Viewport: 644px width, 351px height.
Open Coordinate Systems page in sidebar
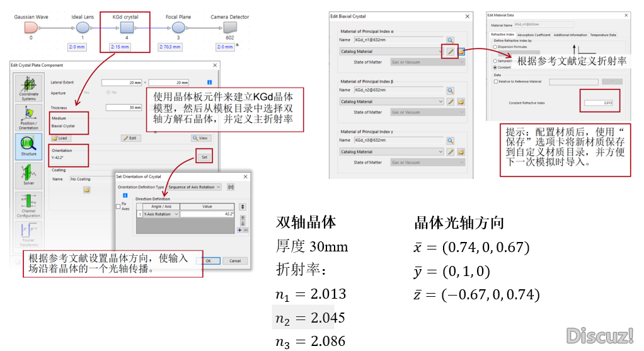pos(28,88)
